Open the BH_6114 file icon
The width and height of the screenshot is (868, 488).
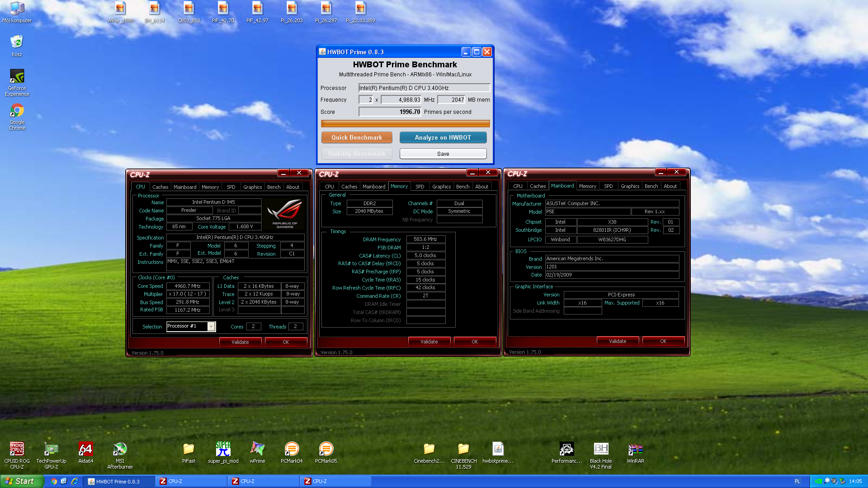155,12
